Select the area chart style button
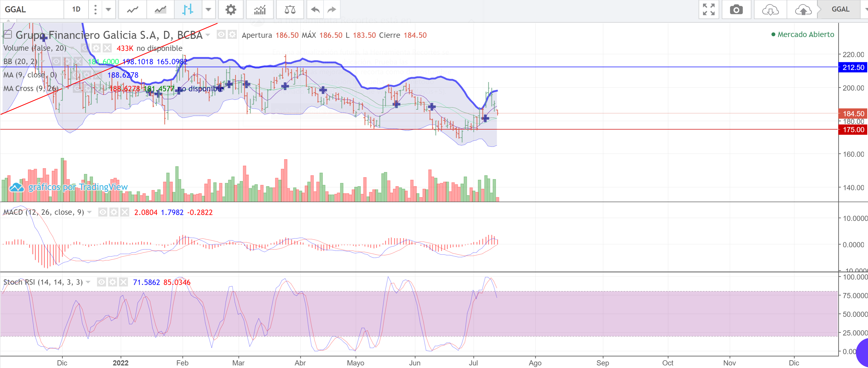 pyautogui.click(x=160, y=10)
